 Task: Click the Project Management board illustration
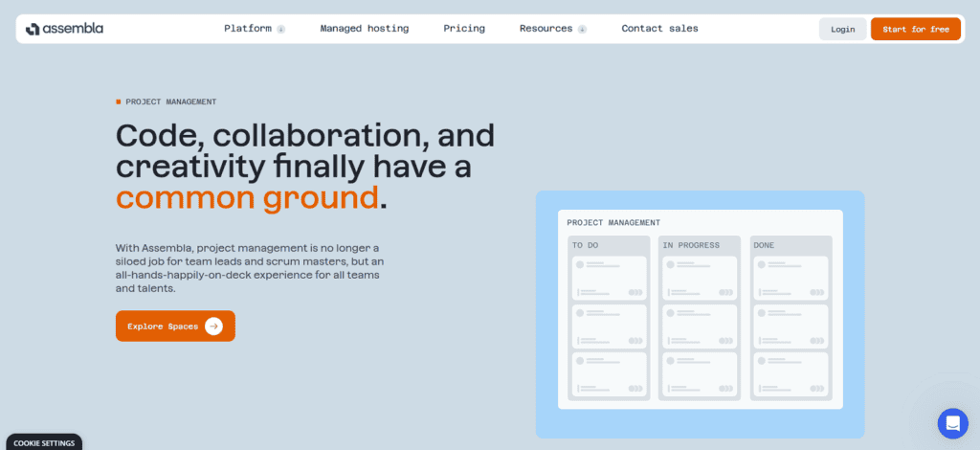pos(700,314)
